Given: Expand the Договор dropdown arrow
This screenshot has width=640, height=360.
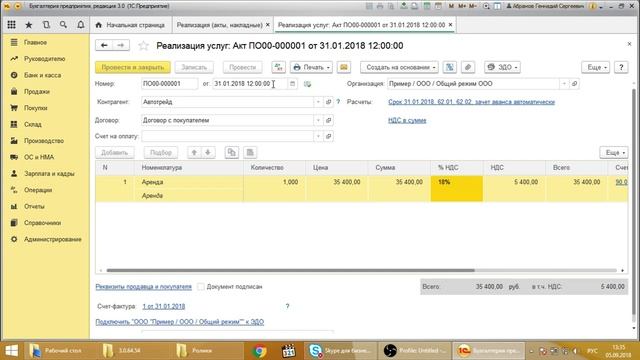Looking at the screenshot, I should (x=318, y=120).
